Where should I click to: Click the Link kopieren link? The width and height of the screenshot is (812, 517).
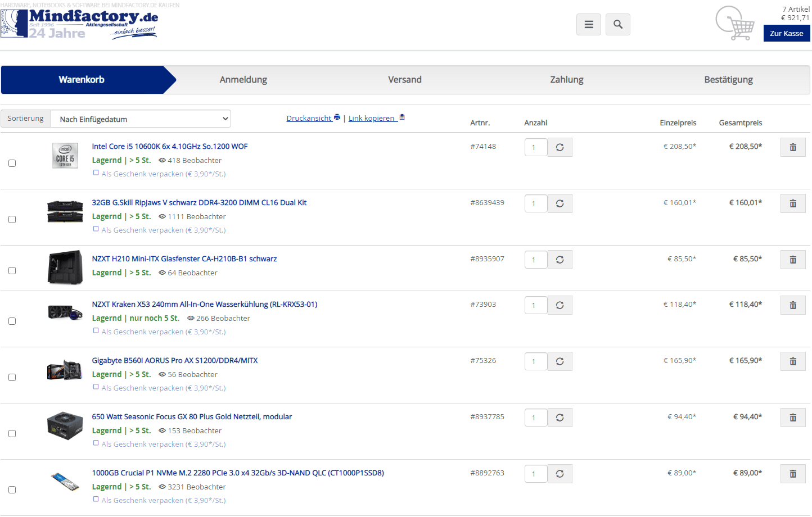pos(372,118)
